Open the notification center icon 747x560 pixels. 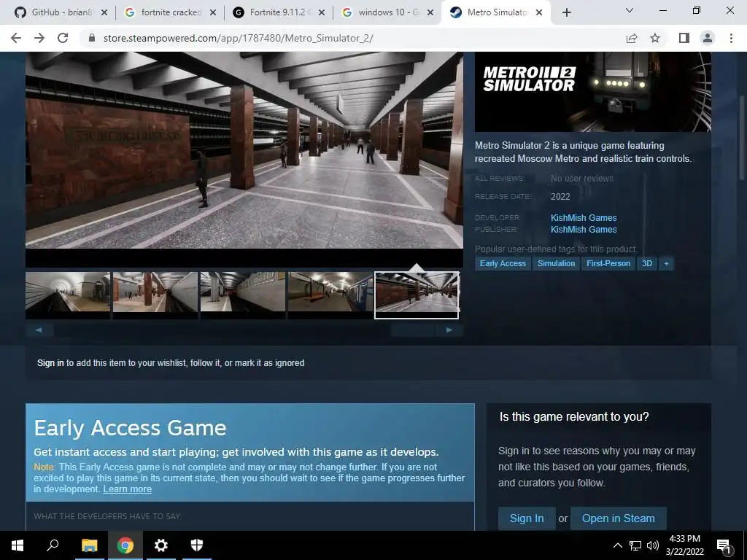point(724,545)
